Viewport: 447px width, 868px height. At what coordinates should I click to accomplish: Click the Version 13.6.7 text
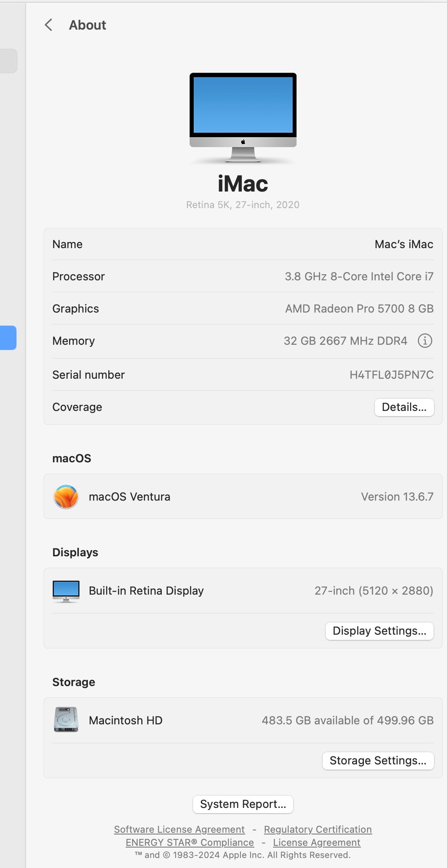pos(397,497)
